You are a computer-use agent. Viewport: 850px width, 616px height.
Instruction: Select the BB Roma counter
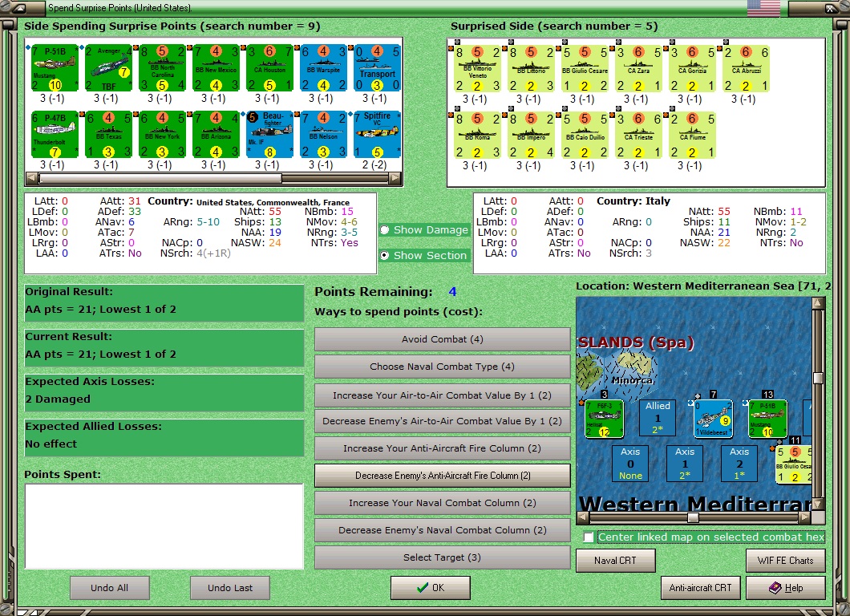tap(477, 135)
